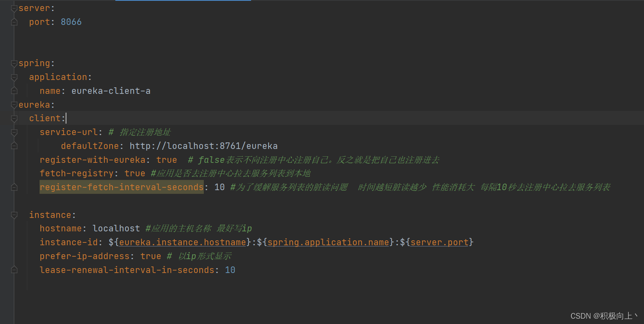Click fold end marker beside defaultZone line
Viewport: 644px width, 324px height.
[x=14, y=146]
